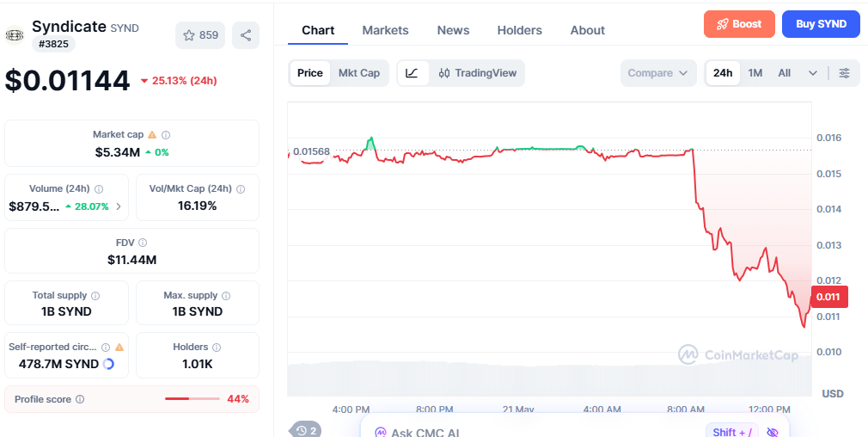Open the Volume (24h) info icon
The width and height of the screenshot is (868, 437).
(99, 189)
